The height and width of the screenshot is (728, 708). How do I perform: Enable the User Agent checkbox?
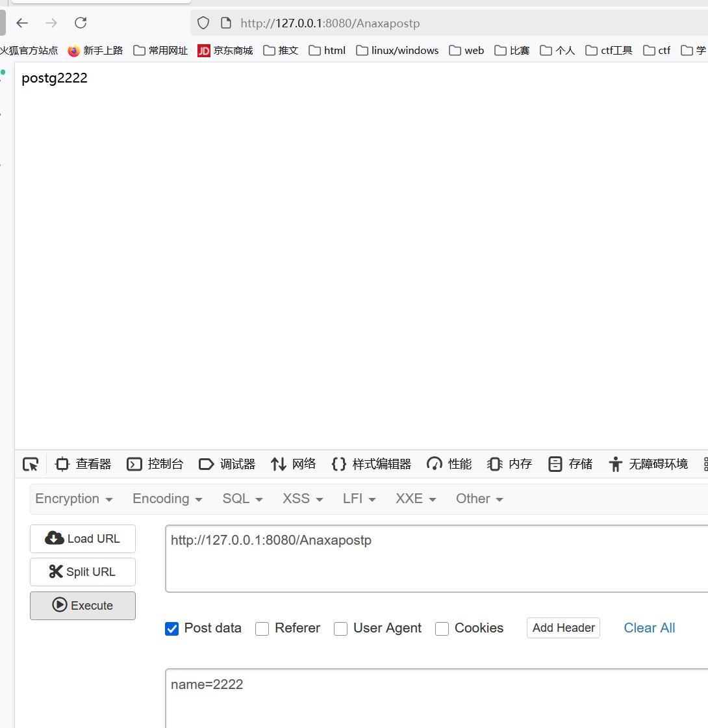(340, 629)
